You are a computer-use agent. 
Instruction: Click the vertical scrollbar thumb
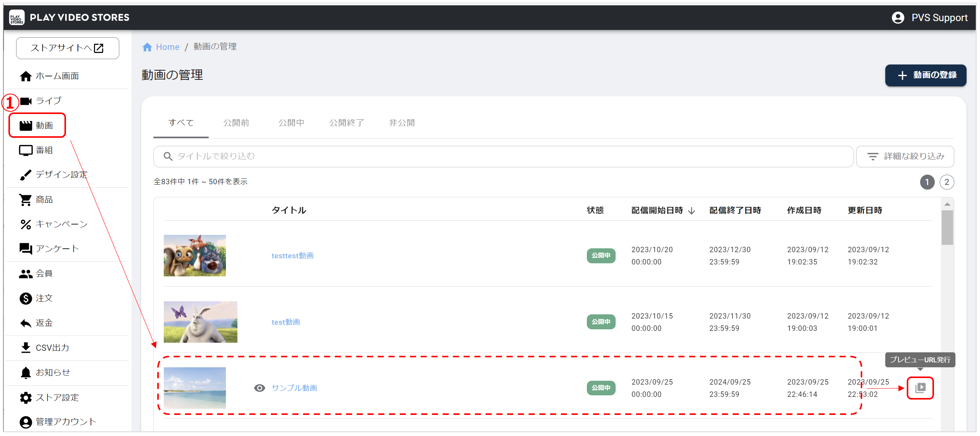[947, 227]
